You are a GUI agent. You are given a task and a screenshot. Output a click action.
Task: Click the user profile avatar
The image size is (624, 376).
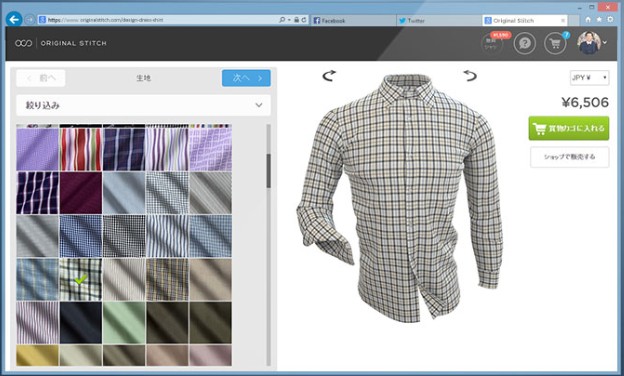point(589,43)
